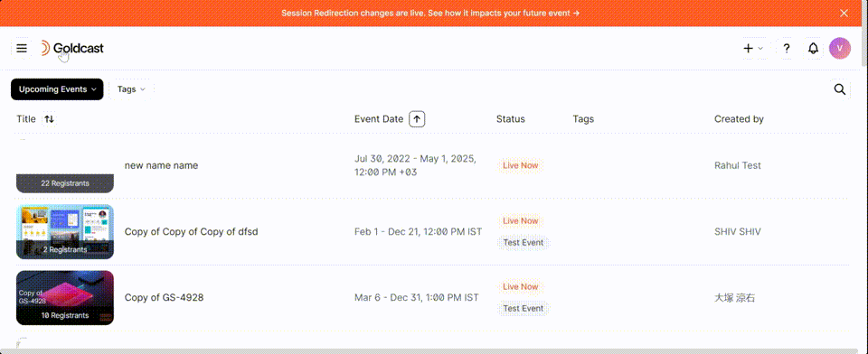The height and width of the screenshot is (354, 868).
Task: Open the plus create-new menu
Action: 753,48
